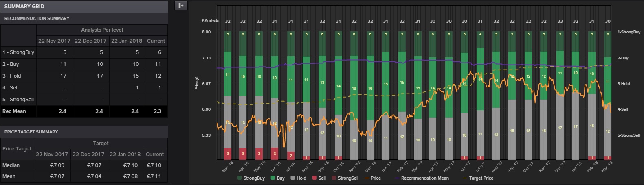Toggle Target Price line in legend

478,178
